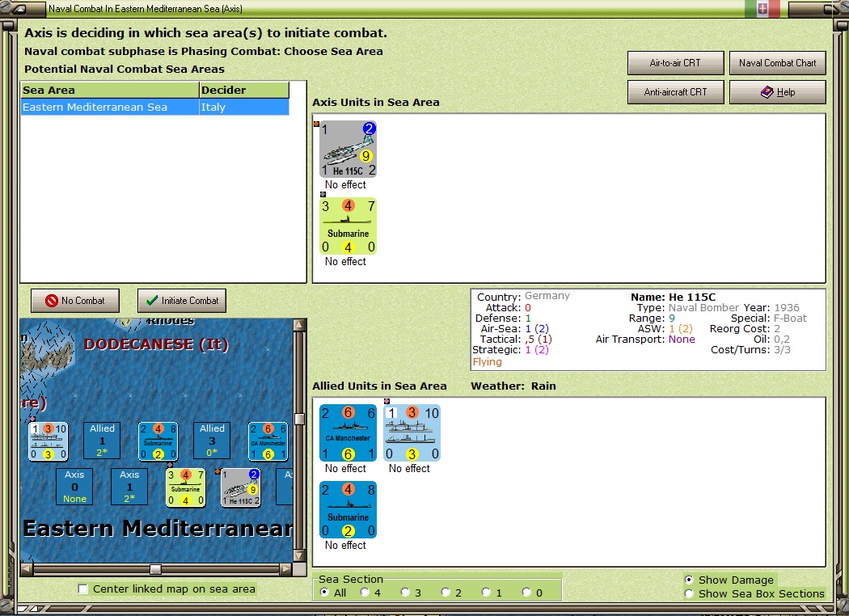Click the DODECANESE (It) label on the map
The width and height of the screenshot is (849, 616).
pos(156,344)
